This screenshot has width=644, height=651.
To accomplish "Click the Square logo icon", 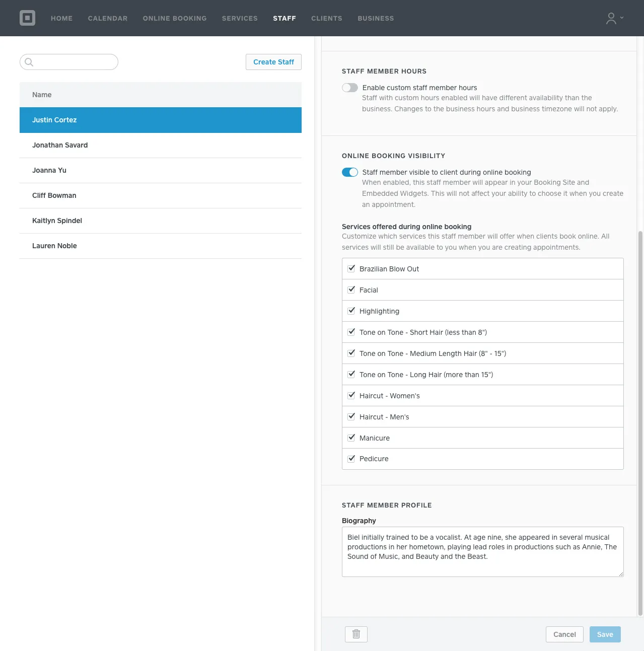I will tap(27, 18).
